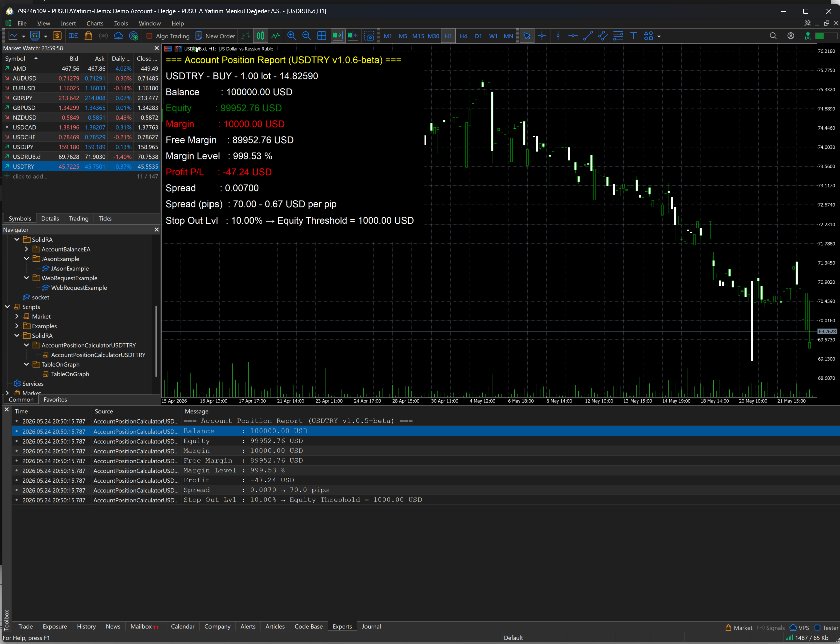Image resolution: width=840 pixels, height=644 pixels.
Task: Select the equidistant channel tool
Action: coord(603,36)
